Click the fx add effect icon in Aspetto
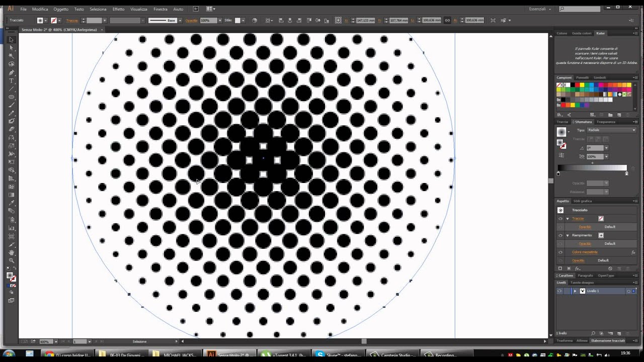 578,268
